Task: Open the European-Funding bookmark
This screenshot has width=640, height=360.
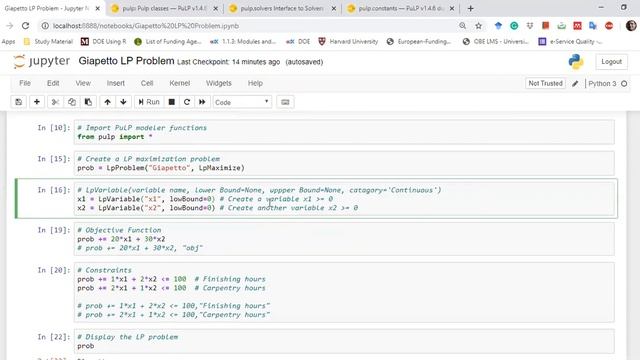Action: 419,42
